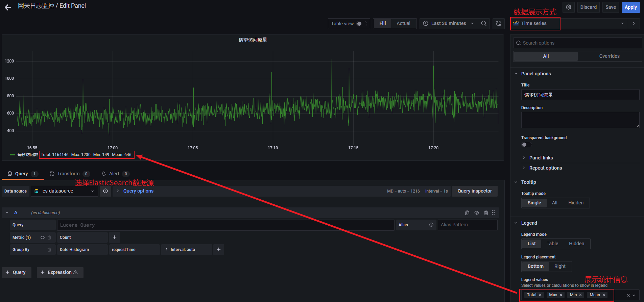Open the es-datasource selector

pos(65,191)
